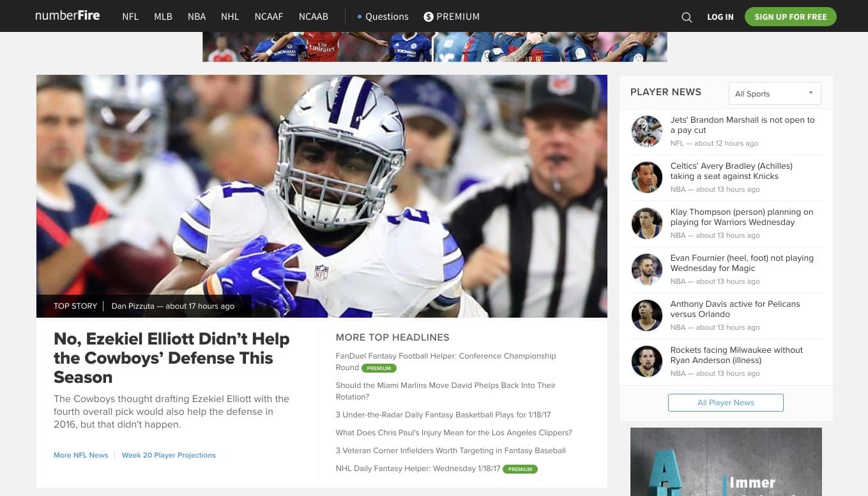Open Evan Fournier player avatar

click(x=647, y=269)
